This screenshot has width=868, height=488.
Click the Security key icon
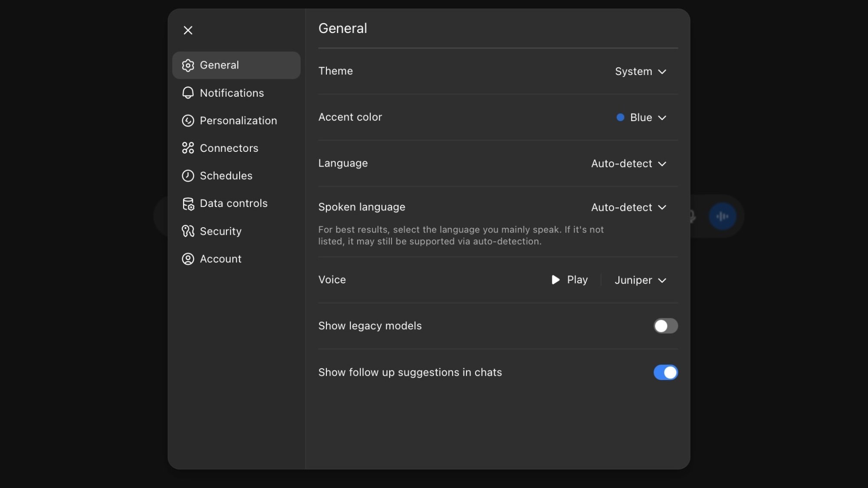point(188,231)
